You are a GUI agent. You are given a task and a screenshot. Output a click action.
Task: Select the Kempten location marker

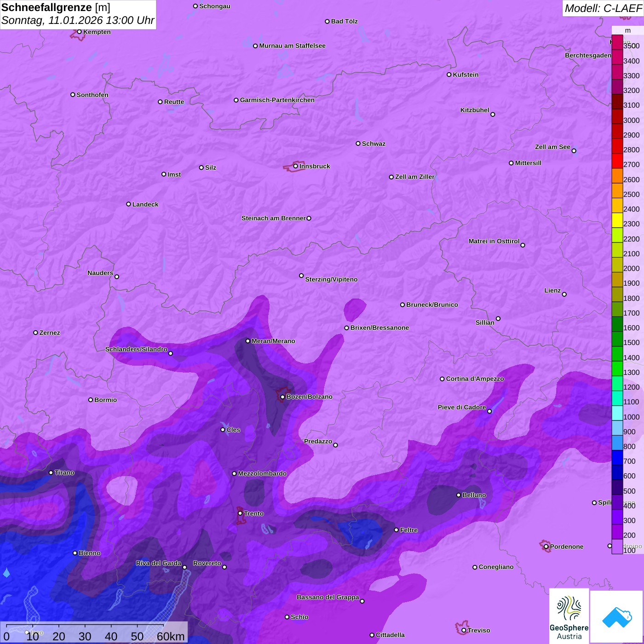click(79, 32)
